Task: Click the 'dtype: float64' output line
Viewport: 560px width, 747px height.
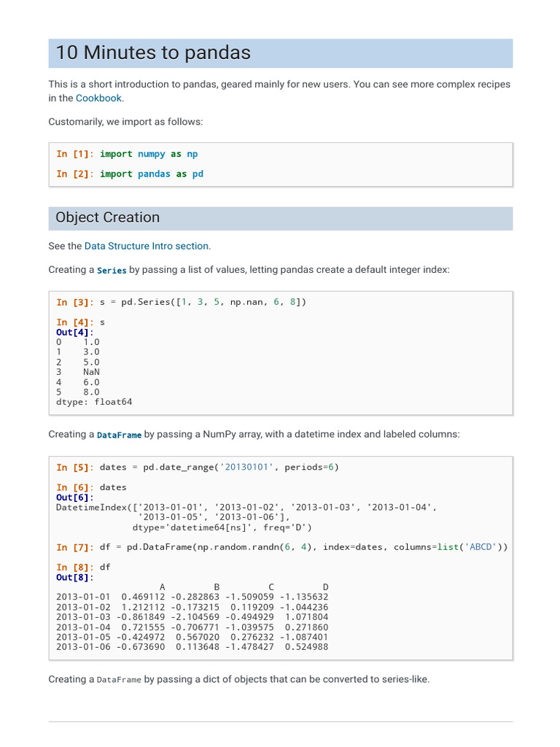Action: point(94,402)
